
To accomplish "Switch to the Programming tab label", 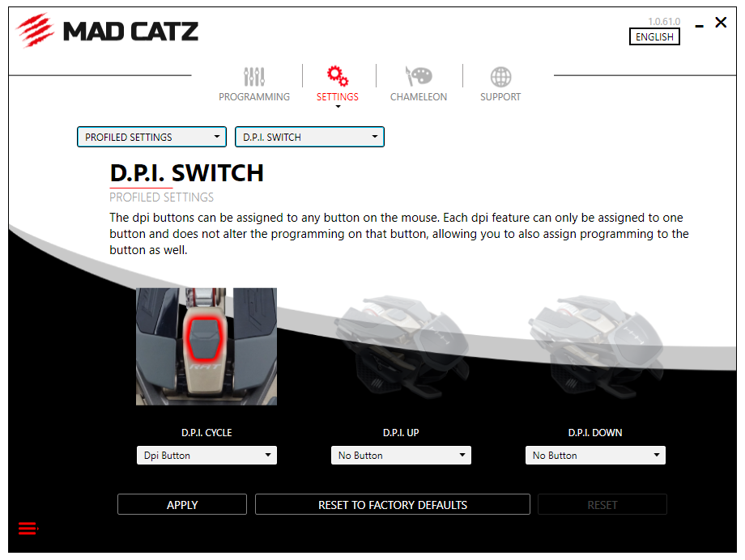I will [254, 97].
